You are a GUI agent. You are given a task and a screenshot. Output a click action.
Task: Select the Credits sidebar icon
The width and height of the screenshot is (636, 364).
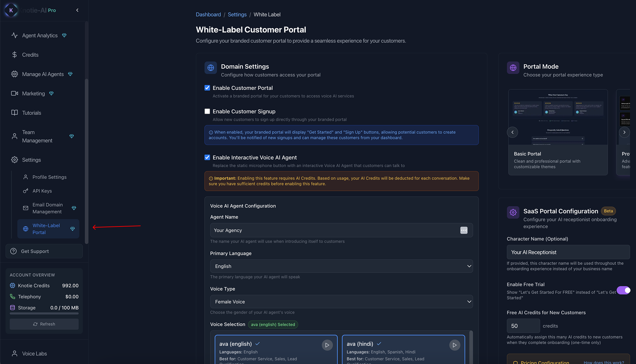pos(30,55)
